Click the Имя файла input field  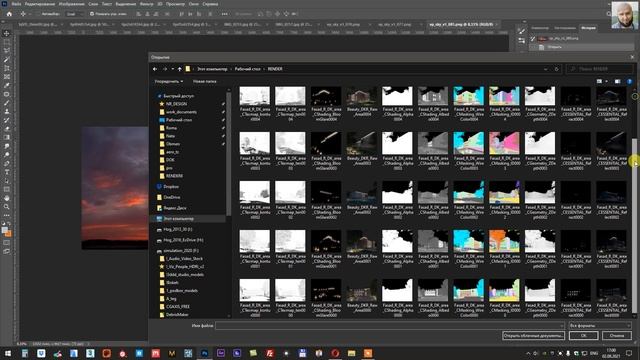coord(389,325)
